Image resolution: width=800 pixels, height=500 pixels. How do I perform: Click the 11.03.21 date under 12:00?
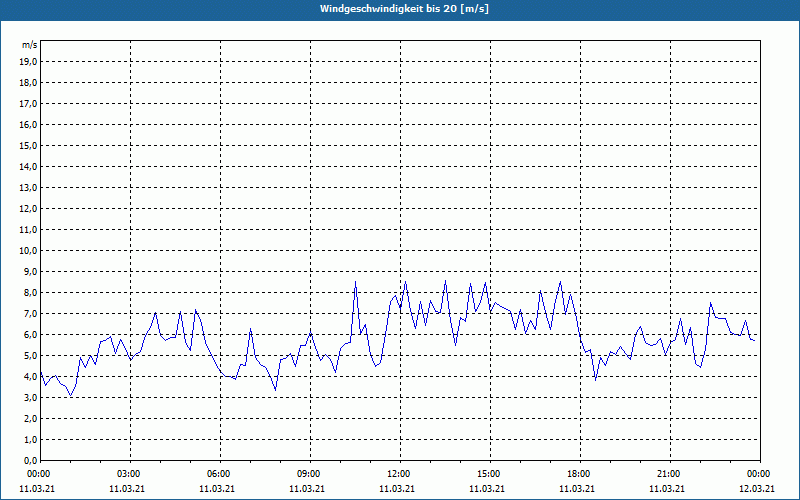click(397, 488)
